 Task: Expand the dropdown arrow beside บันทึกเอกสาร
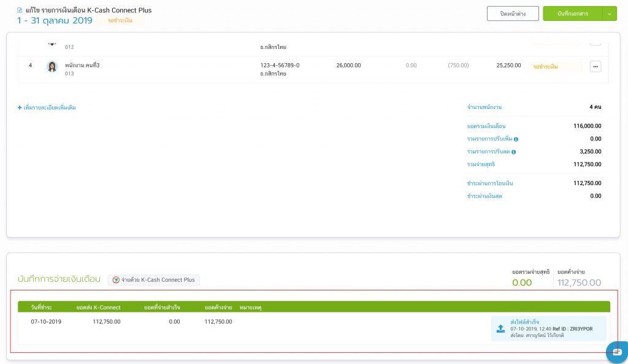coord(609,13)
